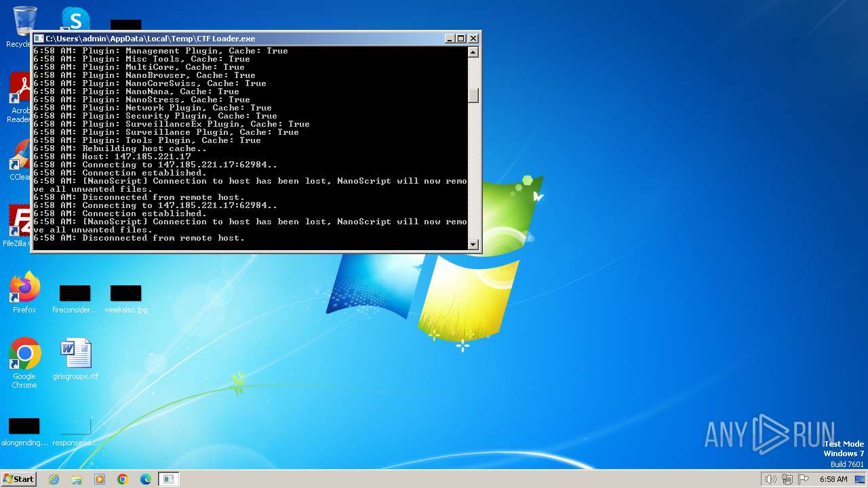Click the CTF Loader.exe title bar text
This screenshot has height=488, width=868.
point(151,39)
